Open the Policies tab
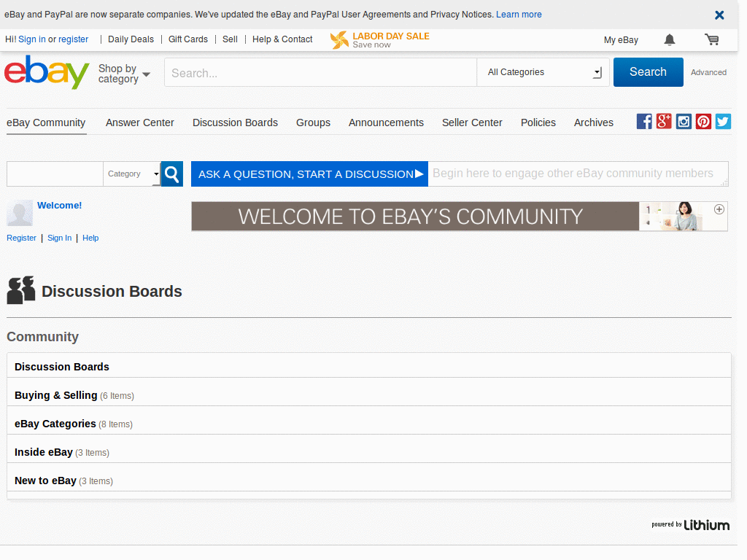The height and width of the screenshot is (560, 747). click(x=538, y=122)
